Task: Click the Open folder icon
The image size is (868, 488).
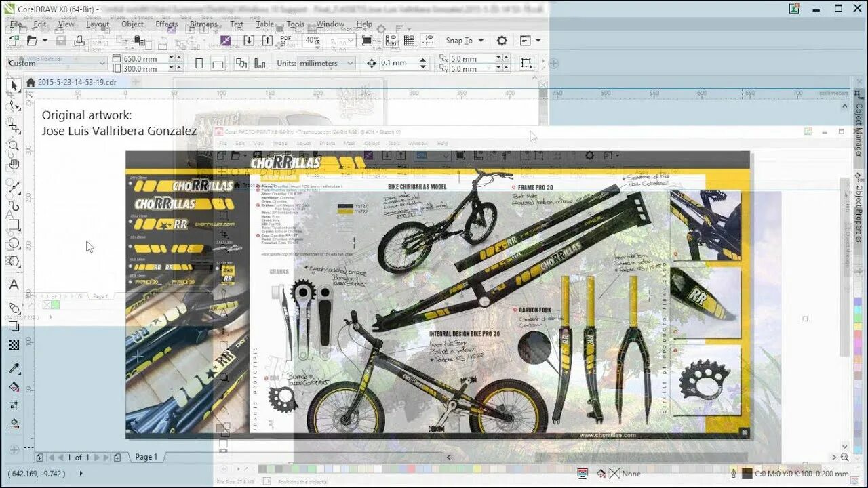Action: coord(32,41)
